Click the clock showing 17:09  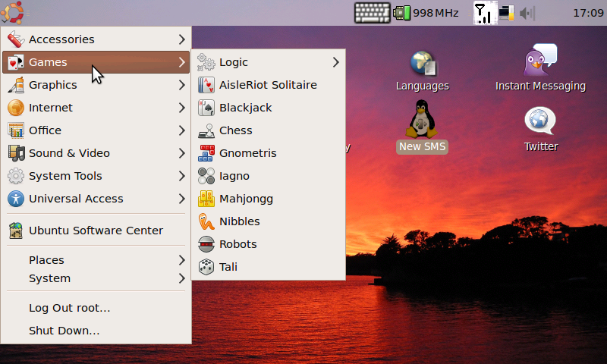click(587, 13)
